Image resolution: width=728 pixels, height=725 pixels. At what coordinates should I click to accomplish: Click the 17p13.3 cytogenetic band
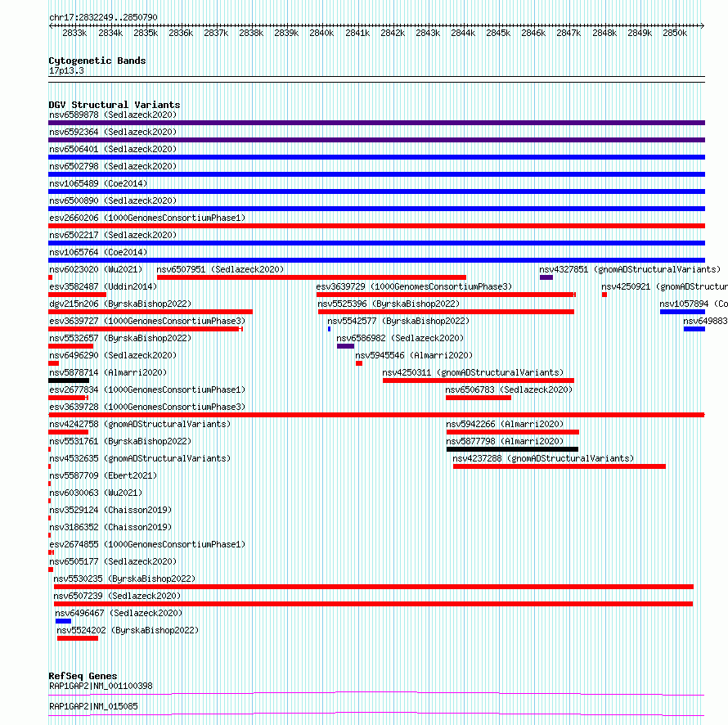[66, 70]
